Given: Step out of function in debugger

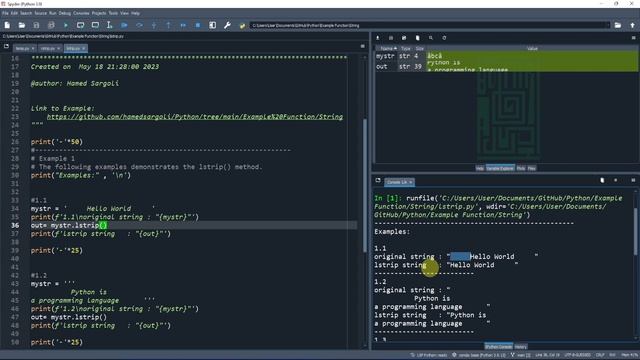Looking at the screenshot, I should [168, 25].
